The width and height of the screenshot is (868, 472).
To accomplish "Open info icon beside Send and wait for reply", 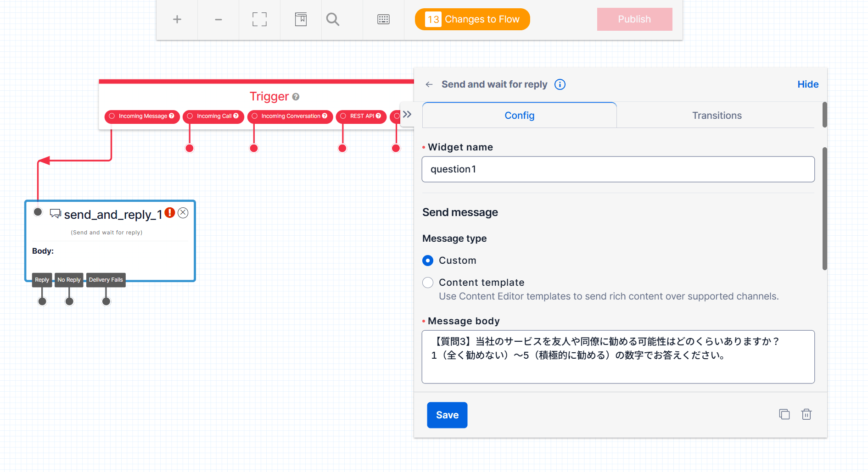I will click(560, 84).
